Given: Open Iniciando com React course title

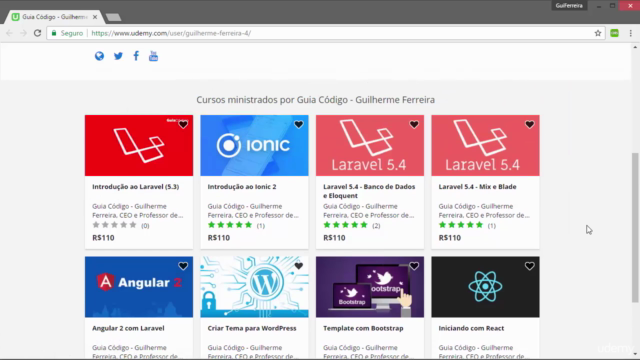Looking at the screenshot, I should pos(471,328).
